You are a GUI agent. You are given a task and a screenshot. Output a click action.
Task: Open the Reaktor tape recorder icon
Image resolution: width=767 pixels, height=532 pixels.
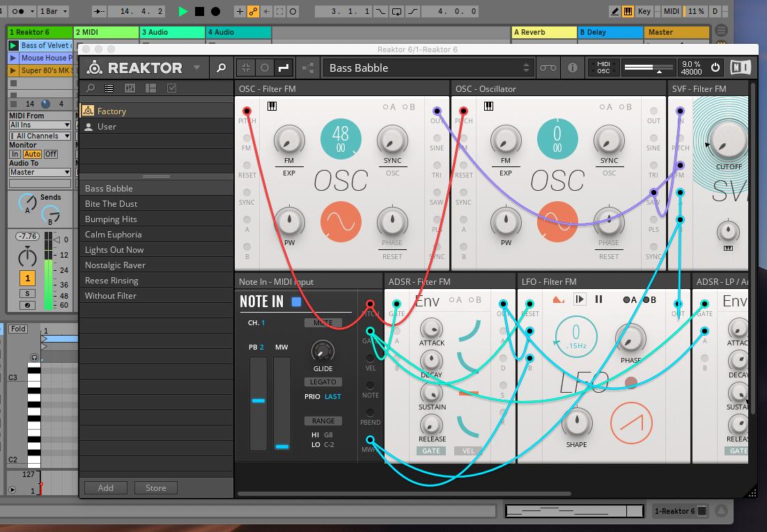[x=548, y=68]
